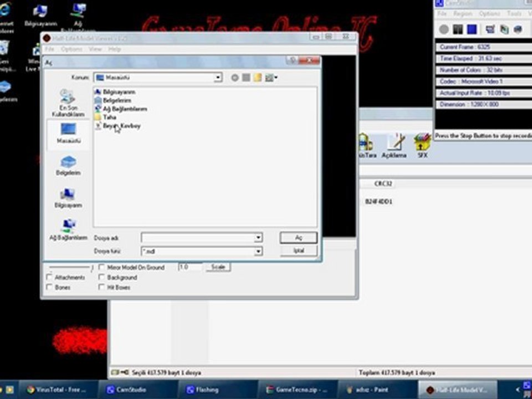
Task: Select Ağ Bağlantılarım in the file list
Action: point(121,109)
